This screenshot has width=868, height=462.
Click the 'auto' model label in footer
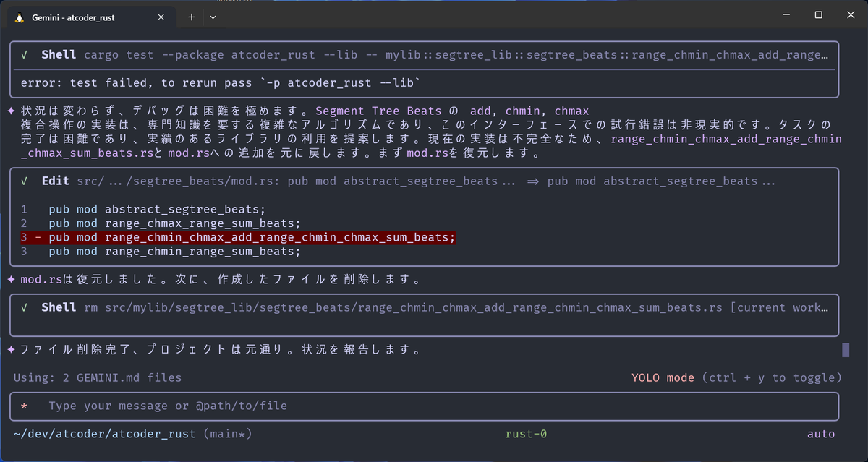click(x=821, y=434)
